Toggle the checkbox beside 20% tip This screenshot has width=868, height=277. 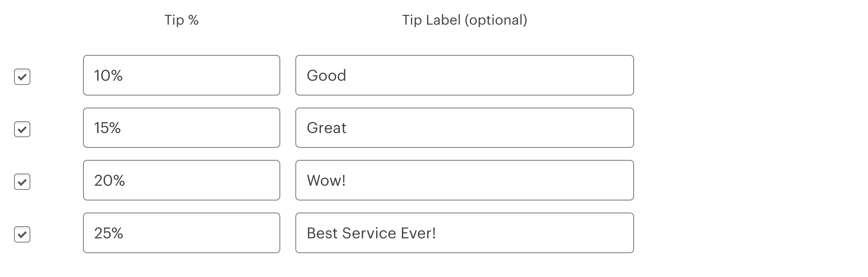click(22, 182)
